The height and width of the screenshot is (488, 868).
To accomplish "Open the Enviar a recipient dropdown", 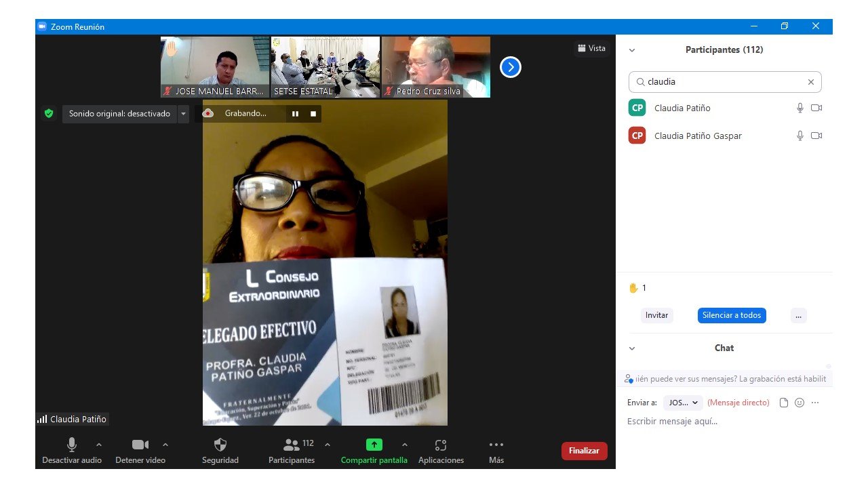I will tap(682, 403).
